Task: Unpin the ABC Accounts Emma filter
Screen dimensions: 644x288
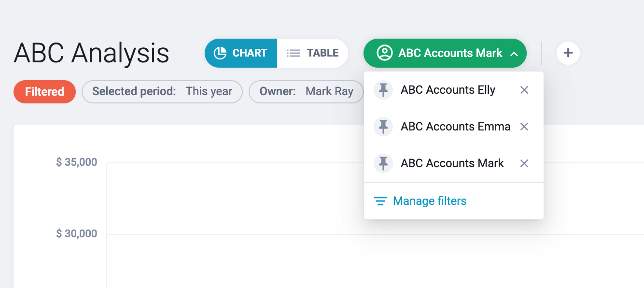Action: coord(383,127)
